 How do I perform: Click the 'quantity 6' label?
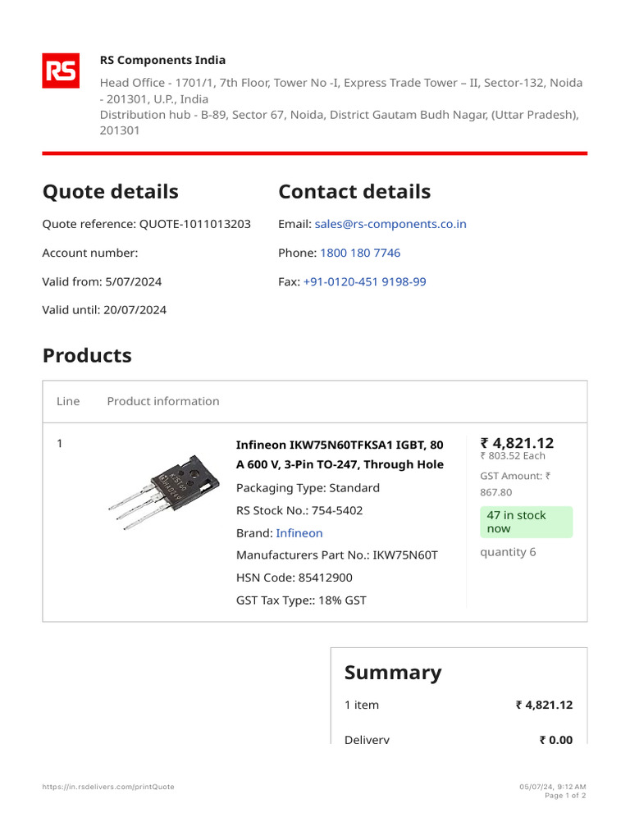pos(508,552)
